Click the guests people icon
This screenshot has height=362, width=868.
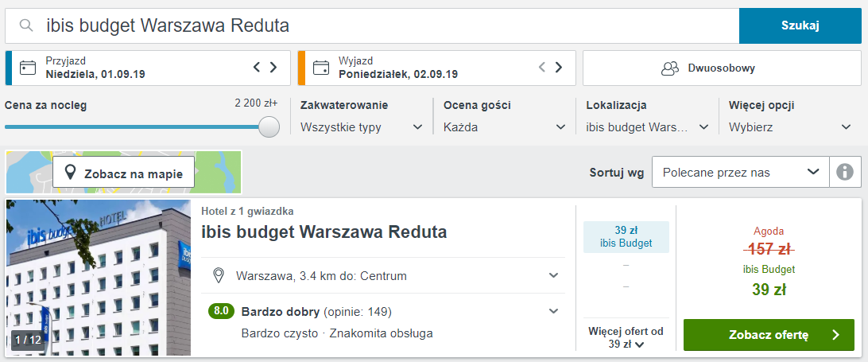(670, 68)
